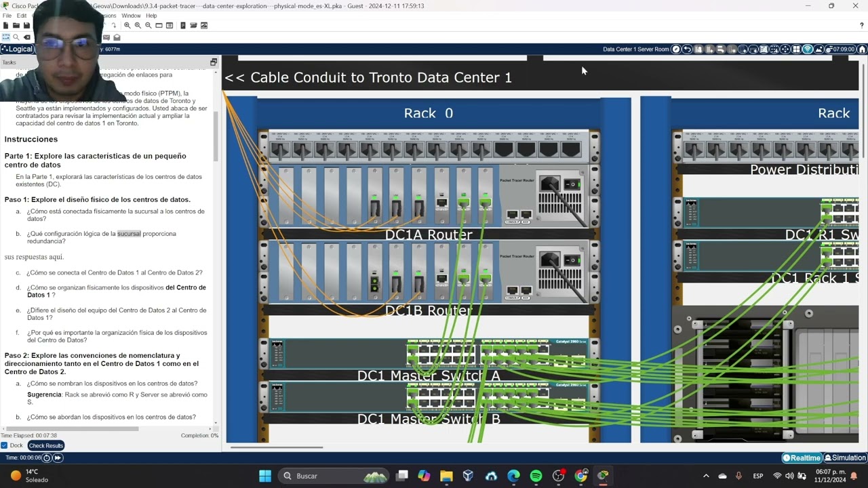The width and height of the screenshot is (868, 488).
Task: Click the highlighted word 'sucursal'
Action: (129, 234)
